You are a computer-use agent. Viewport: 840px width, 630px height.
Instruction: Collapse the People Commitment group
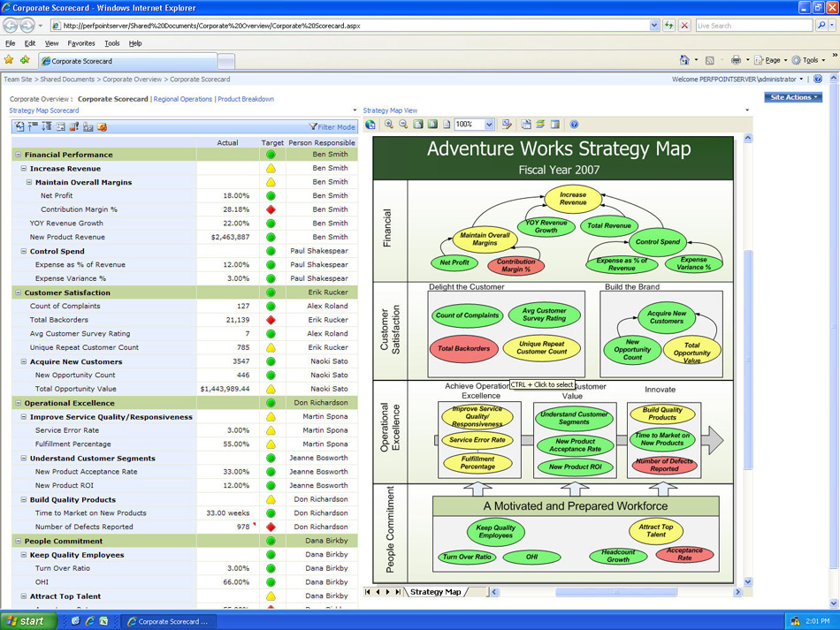(19, 541)
